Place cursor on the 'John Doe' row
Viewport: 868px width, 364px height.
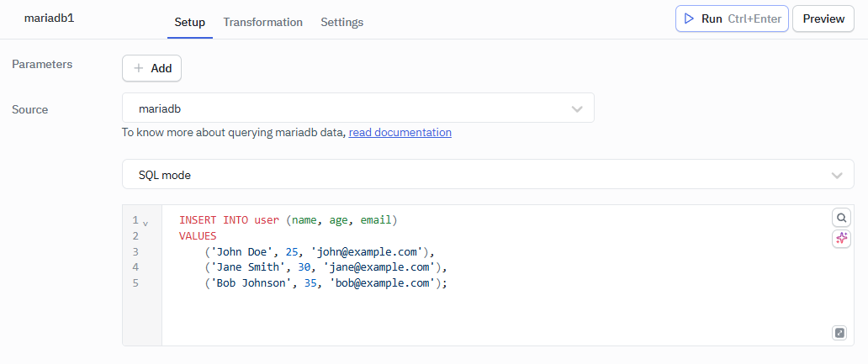[x=320, y=251]
